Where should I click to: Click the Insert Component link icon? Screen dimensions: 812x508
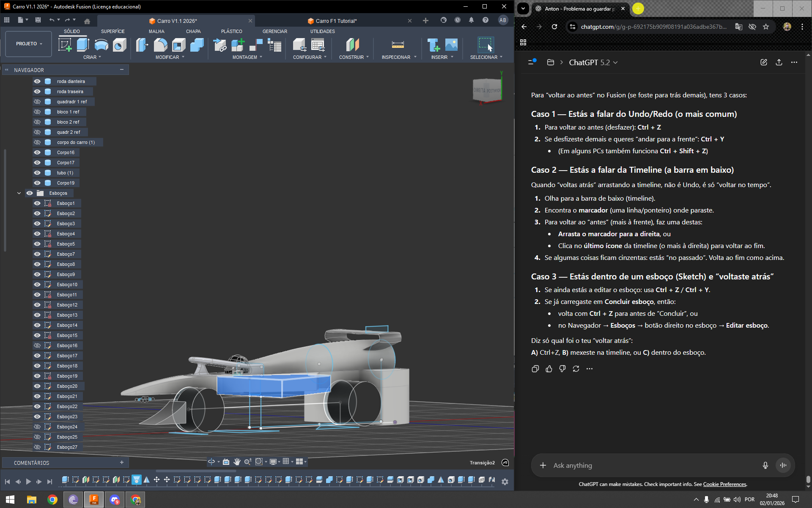click(219, 44)
